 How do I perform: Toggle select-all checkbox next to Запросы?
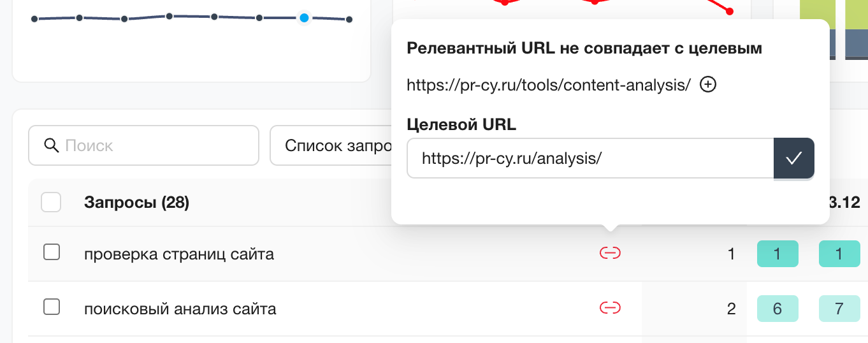tap(51, 203)
